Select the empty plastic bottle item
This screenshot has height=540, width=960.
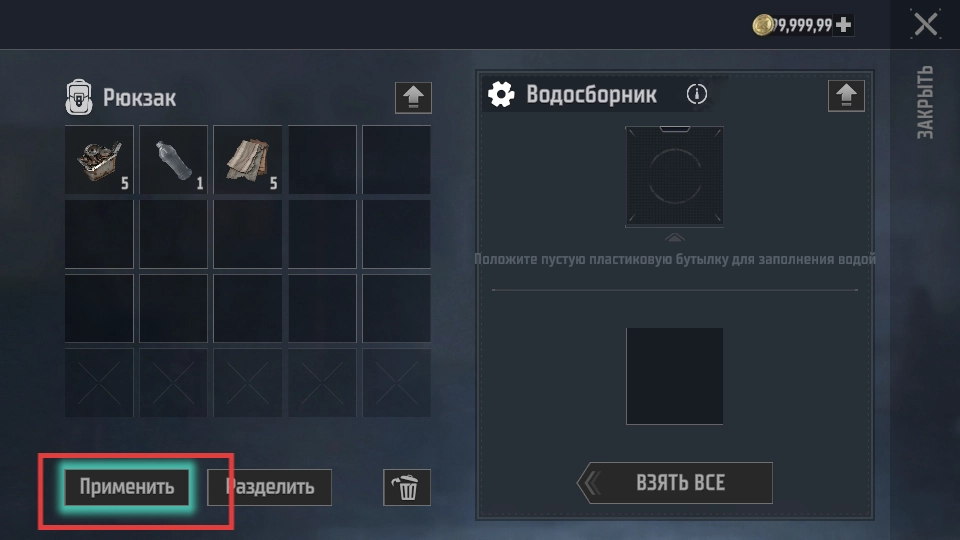click(173, 160)
